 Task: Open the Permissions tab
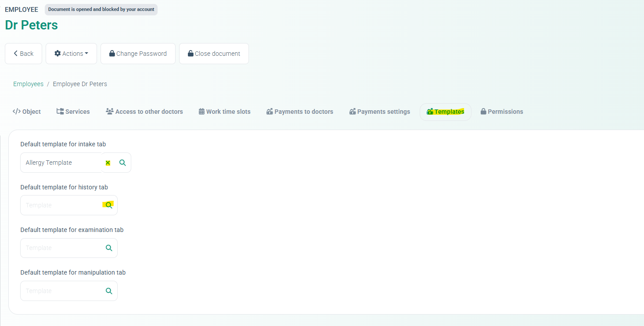(501, 112)
